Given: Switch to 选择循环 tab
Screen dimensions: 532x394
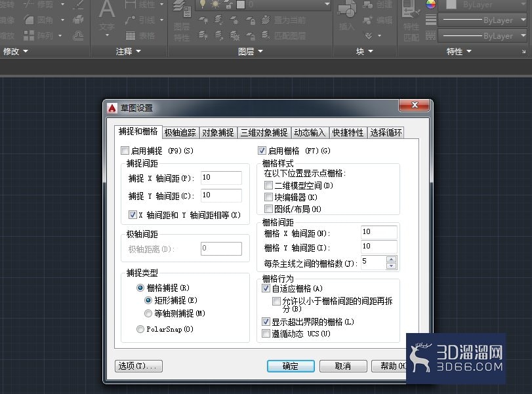Looking at the screenshot, I should (386, 132).
